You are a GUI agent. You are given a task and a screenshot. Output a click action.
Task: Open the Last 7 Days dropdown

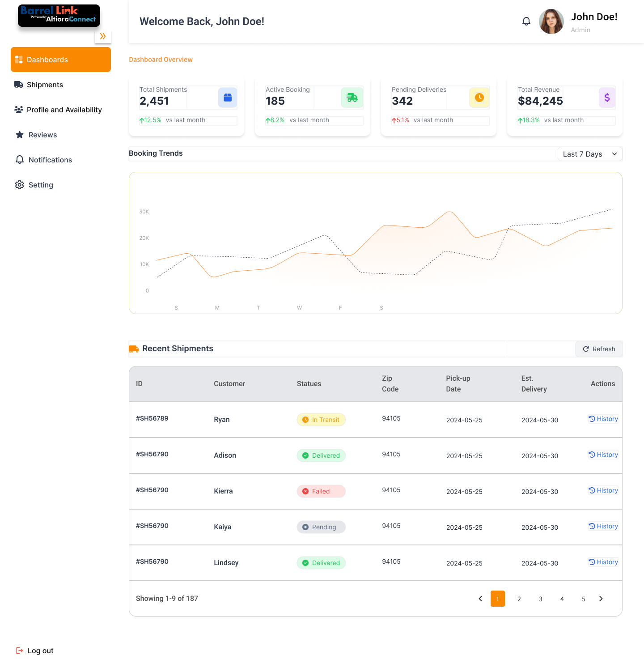[x=589, y=154]
